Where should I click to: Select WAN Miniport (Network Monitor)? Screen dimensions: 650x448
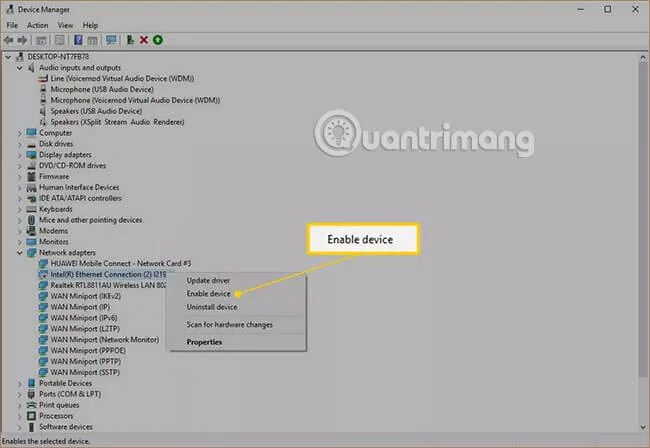[104, 340]
